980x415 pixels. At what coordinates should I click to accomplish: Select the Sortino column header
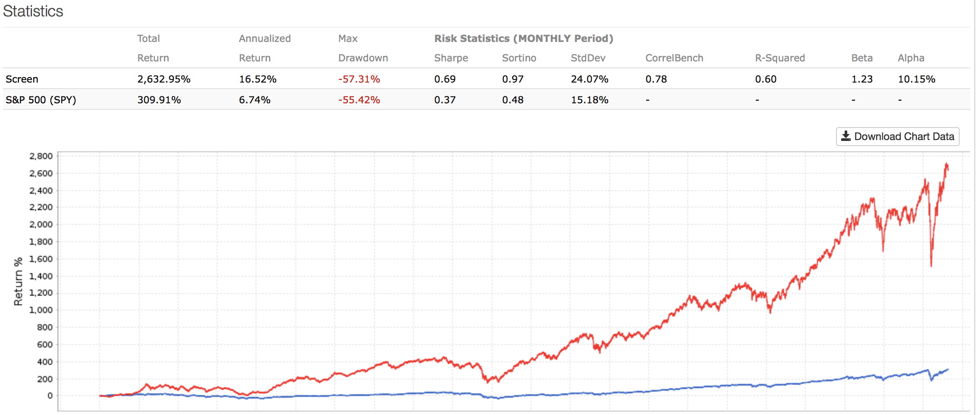(x=519, y=58)
